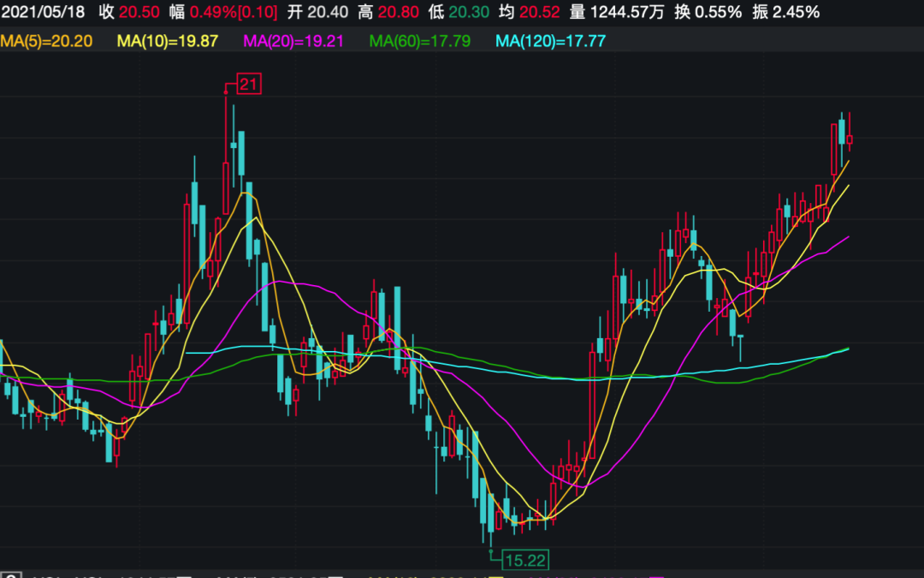Image resolution: width=924 pixels, height=578 pixels.
Task: Click the closing price 20.50
Action: click(x=139, y=12)
